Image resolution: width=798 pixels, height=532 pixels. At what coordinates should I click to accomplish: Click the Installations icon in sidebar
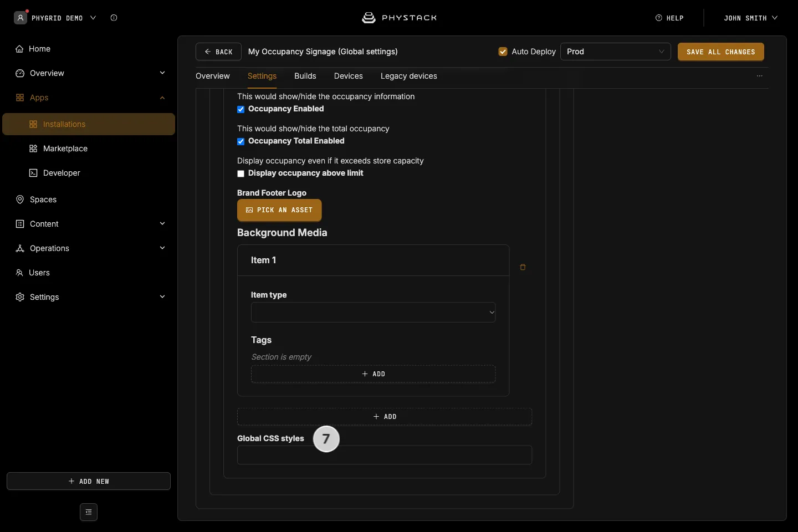tap(33, 124)
